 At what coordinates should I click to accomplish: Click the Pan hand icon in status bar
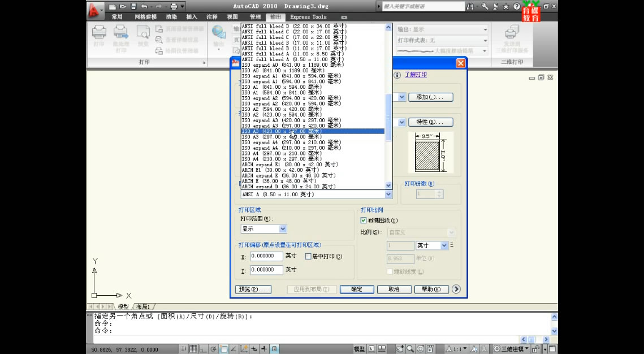tap(400, 349)
